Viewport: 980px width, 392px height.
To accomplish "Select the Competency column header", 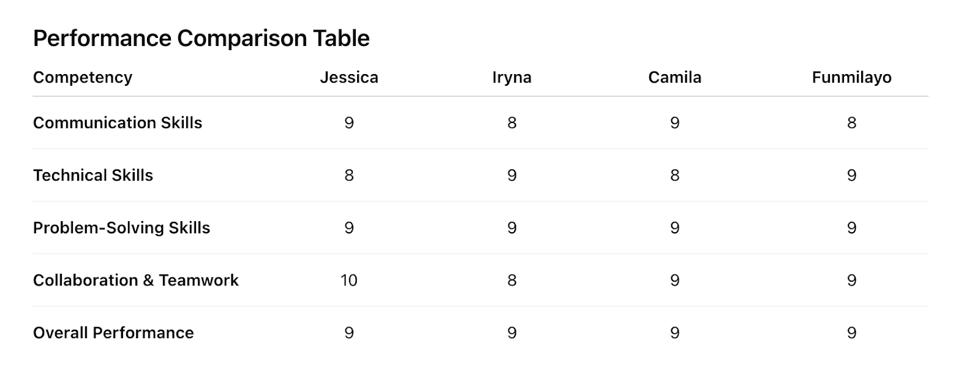I will pos(83,78).
